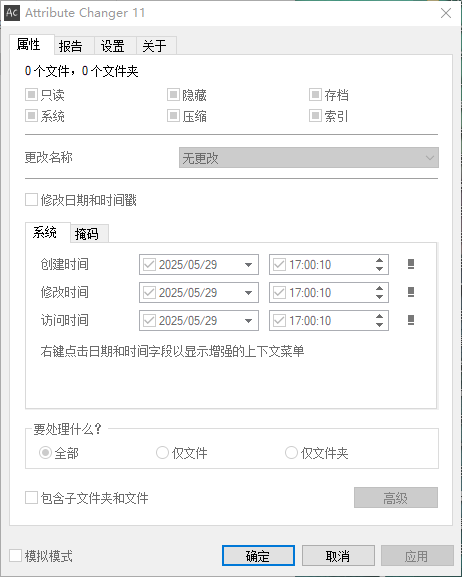Toggle the 存档 checkbox
Viewport: 462px width, 577px height.
(x=315, y=95)
